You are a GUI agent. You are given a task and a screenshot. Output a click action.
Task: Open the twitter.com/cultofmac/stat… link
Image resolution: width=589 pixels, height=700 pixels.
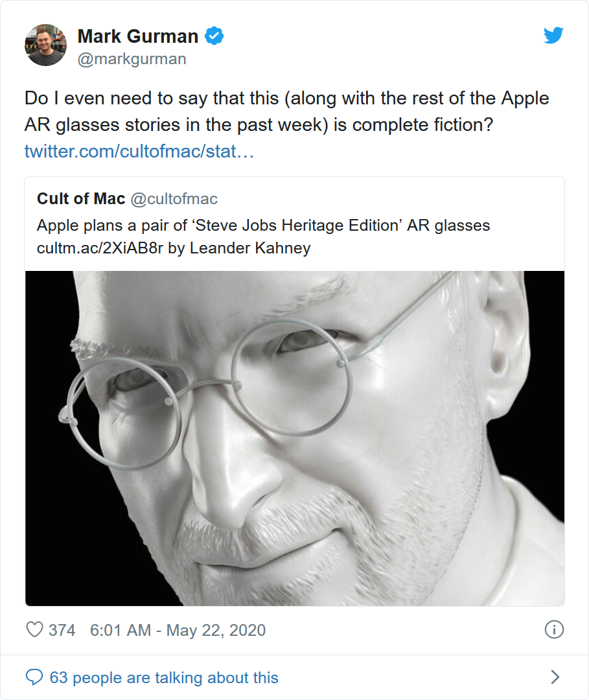click(139, 151)
